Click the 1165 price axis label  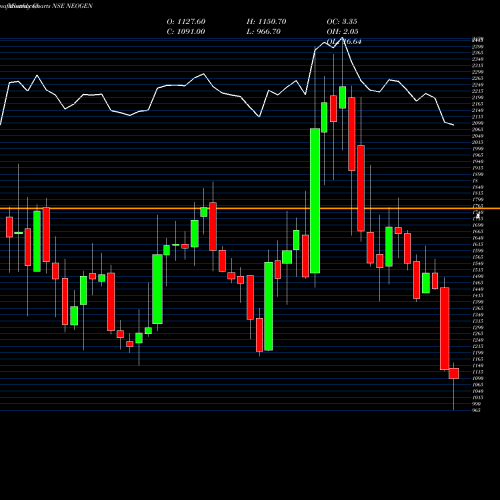pyautogui.click(x=478, y=359)
